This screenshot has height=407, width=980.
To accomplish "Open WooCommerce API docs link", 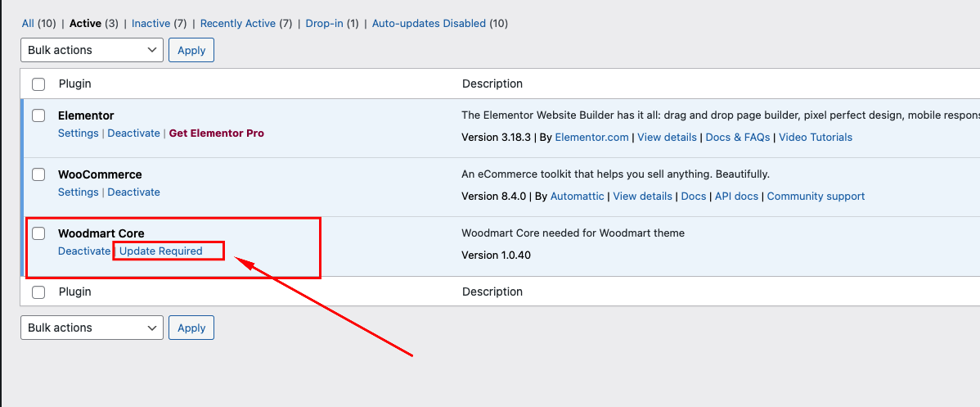I will tap(737, 196).
